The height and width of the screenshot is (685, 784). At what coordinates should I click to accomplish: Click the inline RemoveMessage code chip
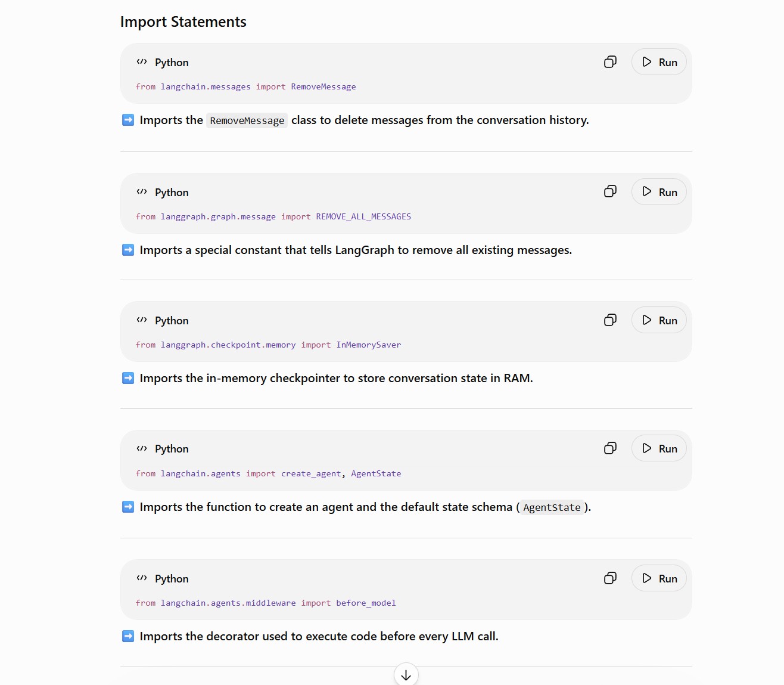click(247, 120)
